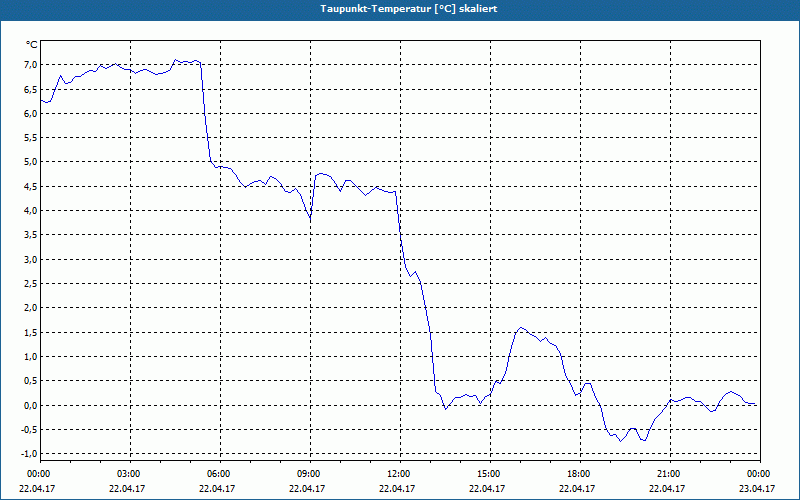
Task: Click the 09:00 time label on the x-axis
Action: click(310, 474)
